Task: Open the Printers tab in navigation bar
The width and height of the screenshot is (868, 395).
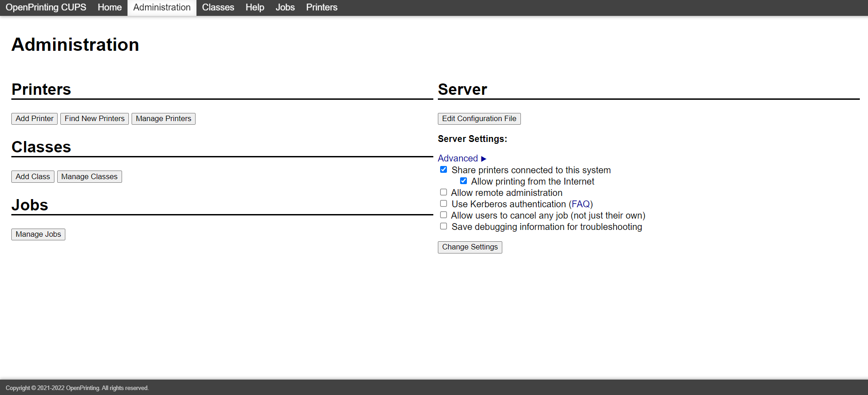Action: [x=322, y=7]
